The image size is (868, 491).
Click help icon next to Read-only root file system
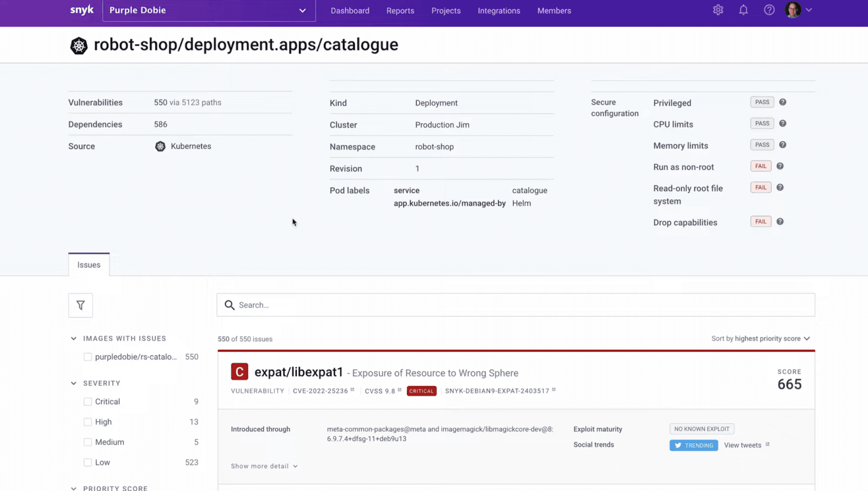tap(780, 187)
